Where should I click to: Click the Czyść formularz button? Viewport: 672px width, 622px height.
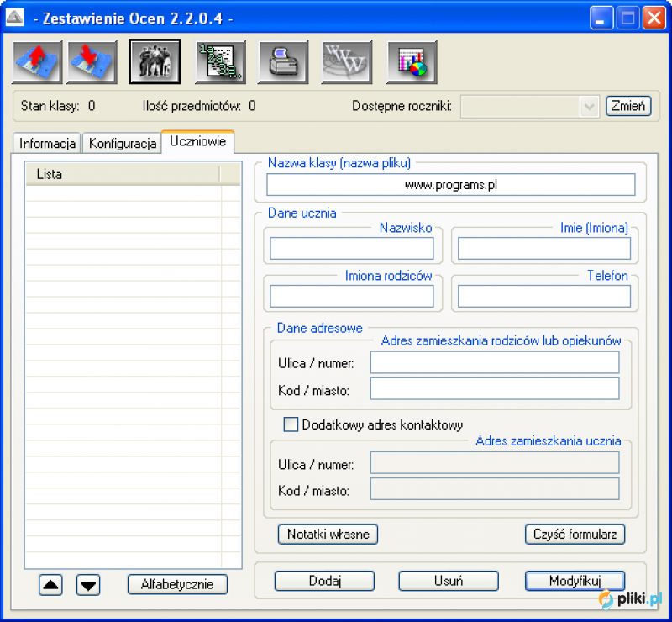pyautogui.click(x=575, y=534)
